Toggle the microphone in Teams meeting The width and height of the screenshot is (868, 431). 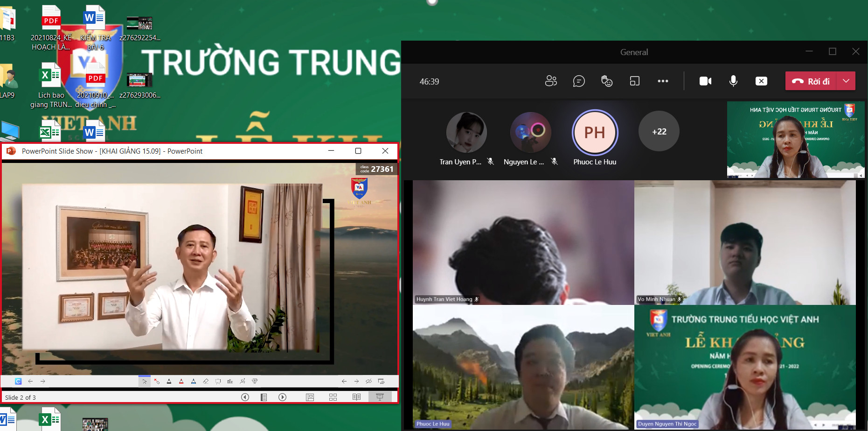(733, 81)
